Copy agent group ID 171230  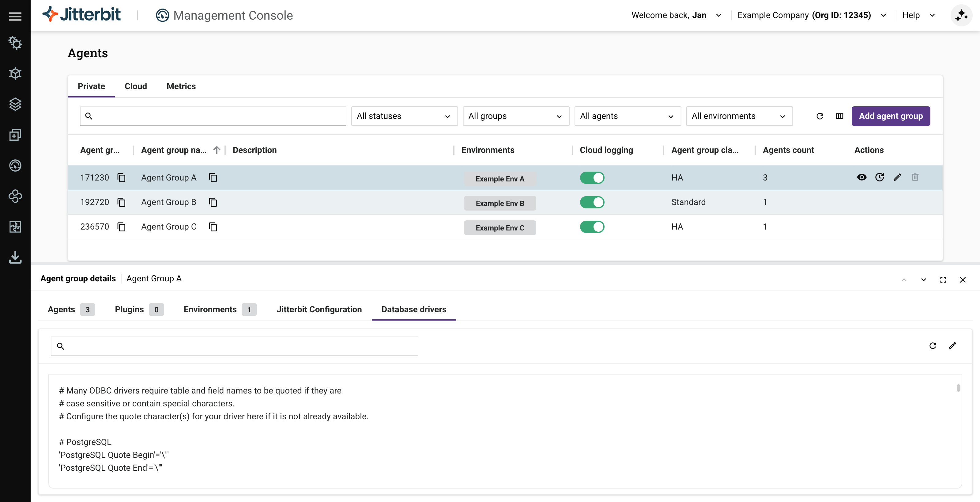click(x=121, y=178)
